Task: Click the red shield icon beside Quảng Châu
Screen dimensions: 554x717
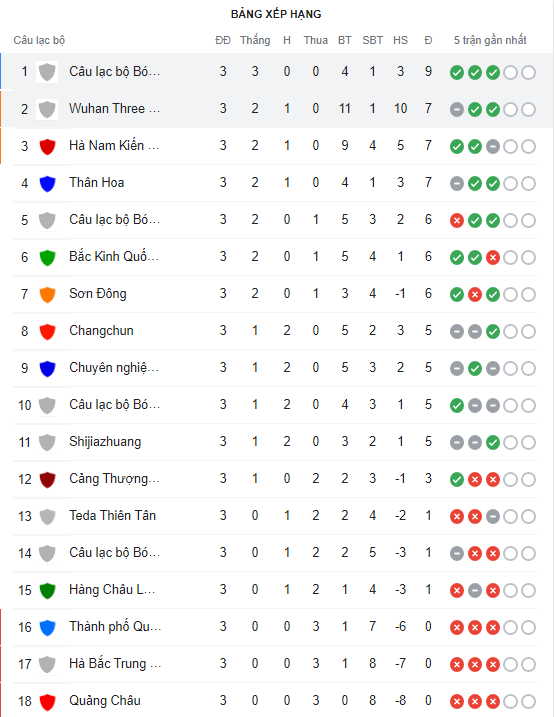Action: point(48,701)
